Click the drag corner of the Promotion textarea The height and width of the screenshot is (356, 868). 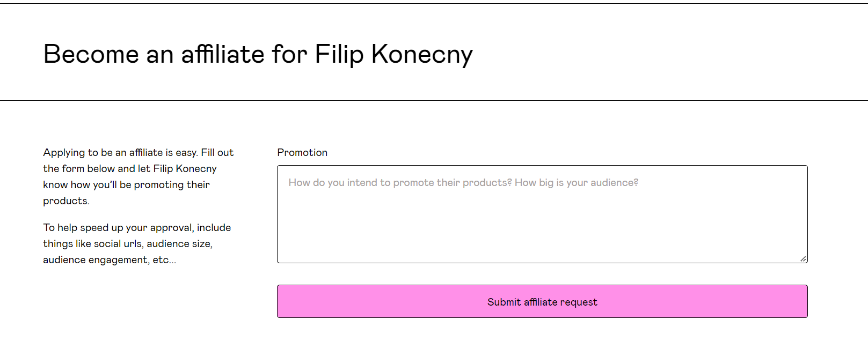pyautogui.click(x=804, y=259)
